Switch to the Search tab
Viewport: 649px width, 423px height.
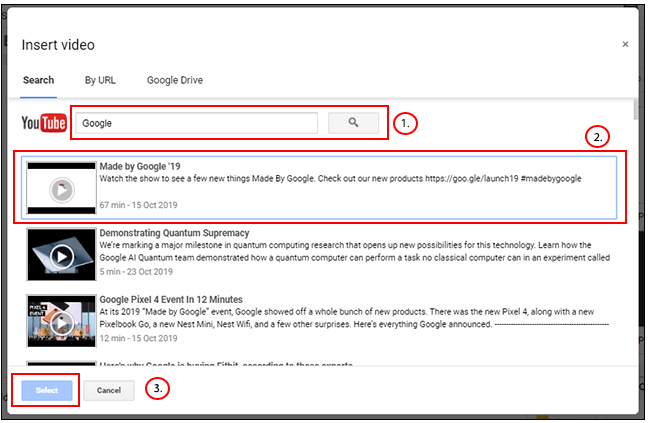pos(38,80)
